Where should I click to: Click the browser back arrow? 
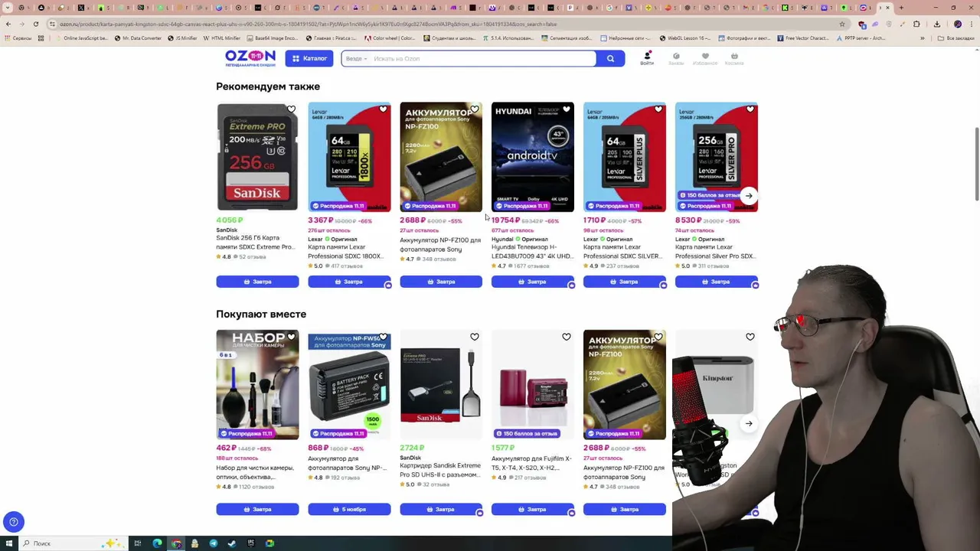point(8,24)
